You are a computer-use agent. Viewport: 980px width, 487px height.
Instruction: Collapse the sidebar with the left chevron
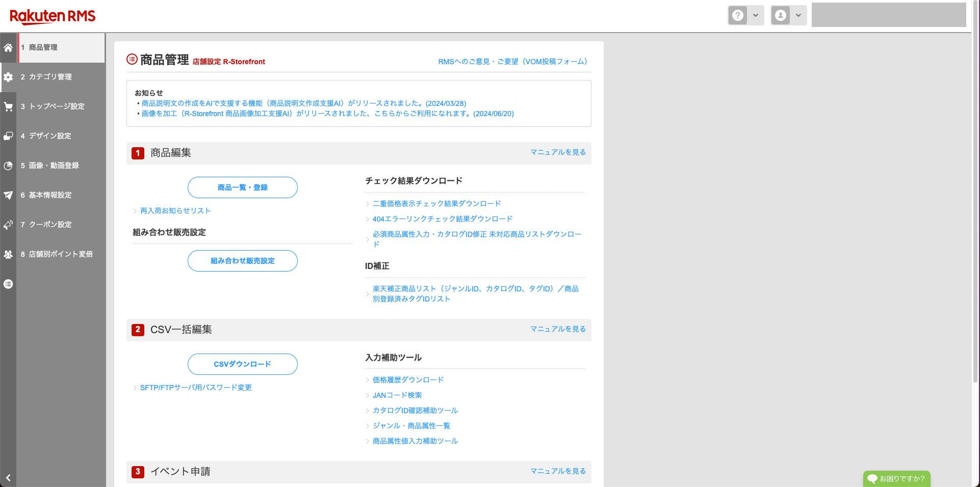[x=8, y=478]
